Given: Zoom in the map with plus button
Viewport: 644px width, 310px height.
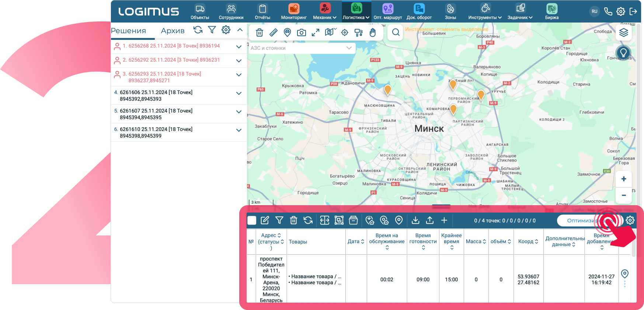Looking at the screenshot, I should point(624,179).
